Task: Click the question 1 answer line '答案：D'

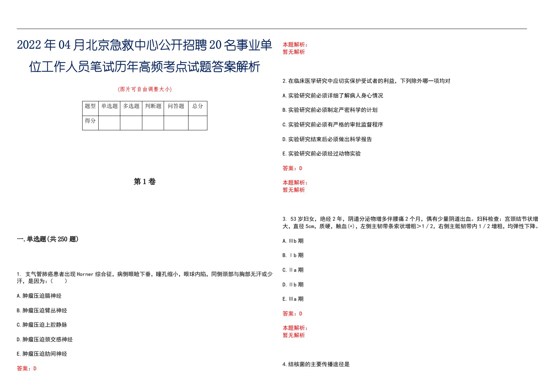Action: 27,369
